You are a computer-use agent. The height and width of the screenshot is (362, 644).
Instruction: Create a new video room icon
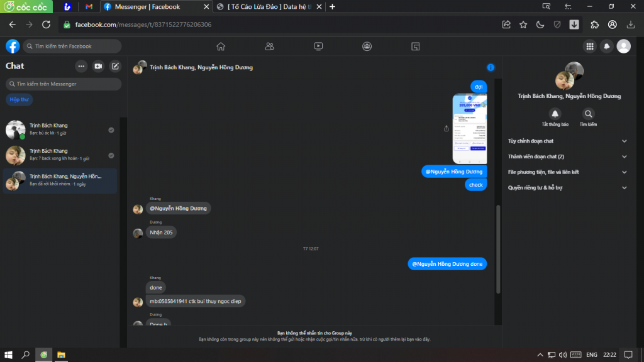tap(98, 66)
